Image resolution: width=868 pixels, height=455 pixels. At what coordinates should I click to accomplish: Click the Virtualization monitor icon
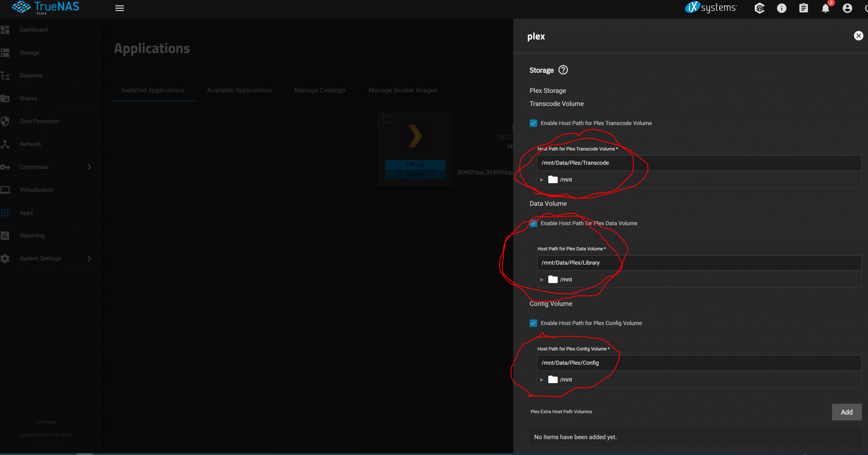(x=5, y=190)
